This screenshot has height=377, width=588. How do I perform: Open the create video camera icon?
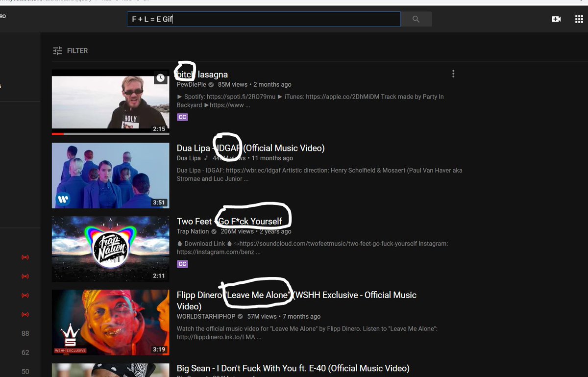coord(556,19)
